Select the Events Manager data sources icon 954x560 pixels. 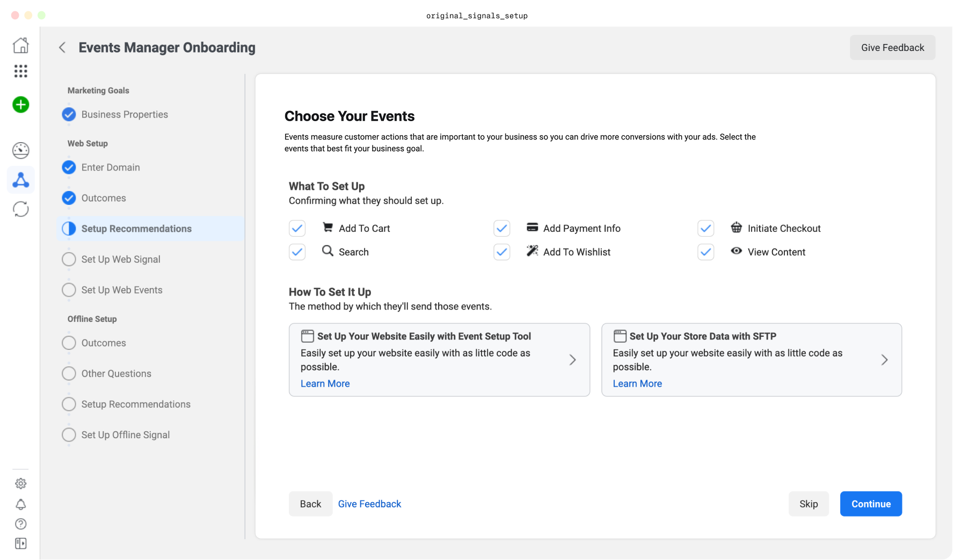coord(20,180)
